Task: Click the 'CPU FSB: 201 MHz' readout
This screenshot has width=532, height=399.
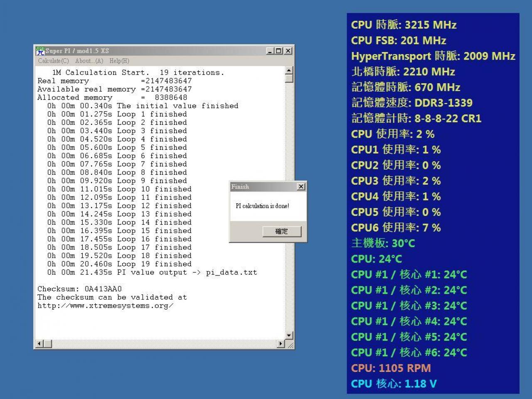Action: click(399, 40)
